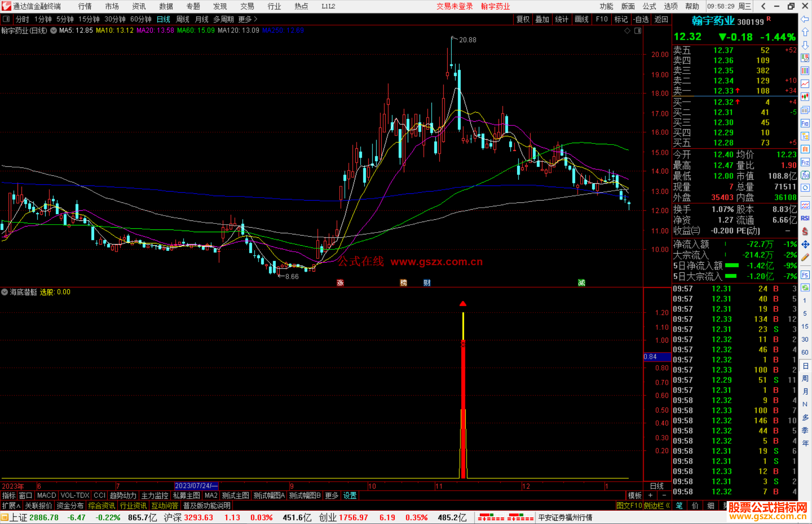Toggle the MA indicator circle button

54,31
